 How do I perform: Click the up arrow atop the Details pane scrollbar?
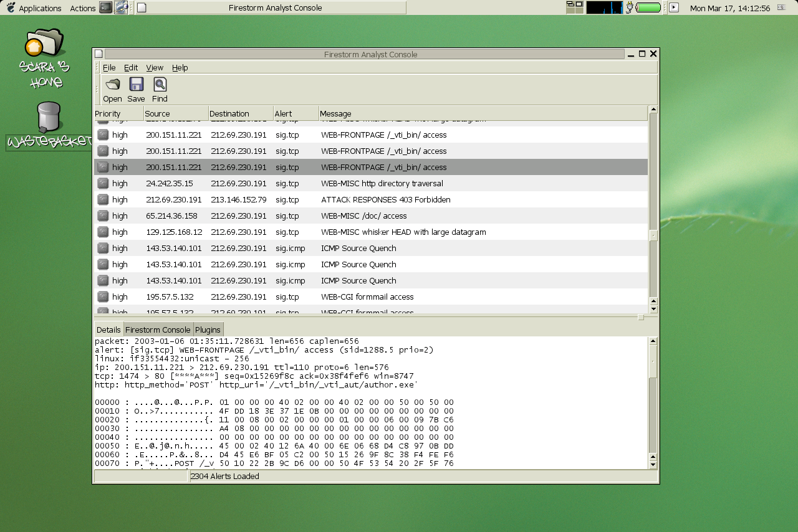pos(653,341)
